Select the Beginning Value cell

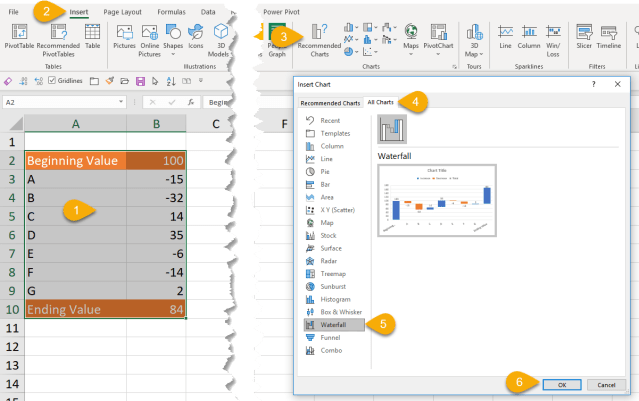pyautogui.click(x=75, y=161)
